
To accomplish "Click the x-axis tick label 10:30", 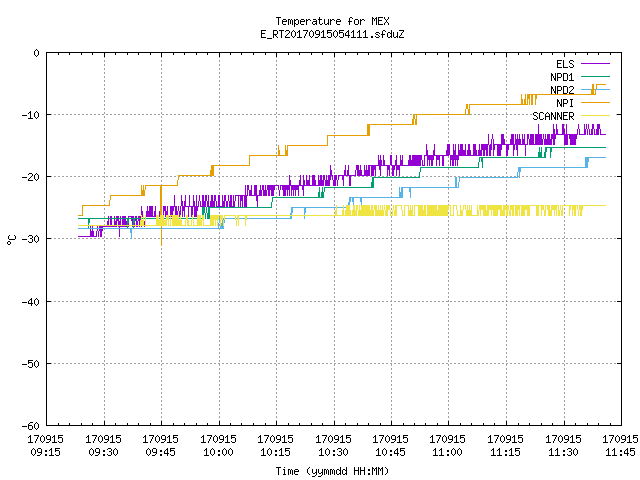I will [333, 452].
